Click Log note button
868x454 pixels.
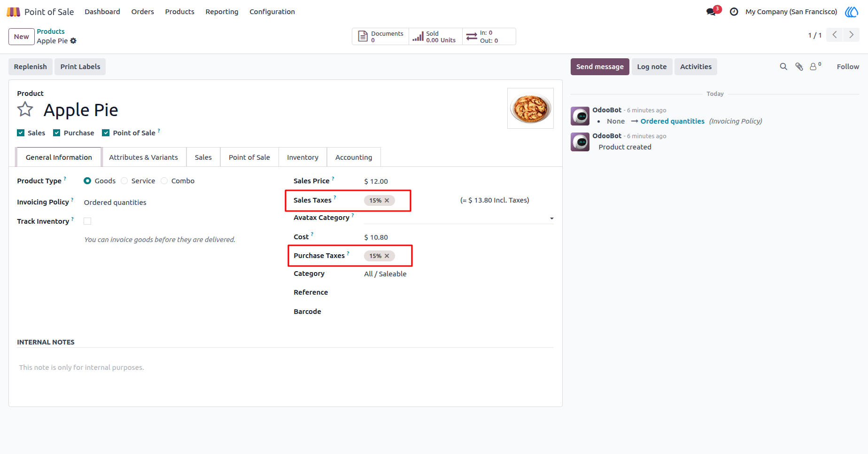click(652, 67)
